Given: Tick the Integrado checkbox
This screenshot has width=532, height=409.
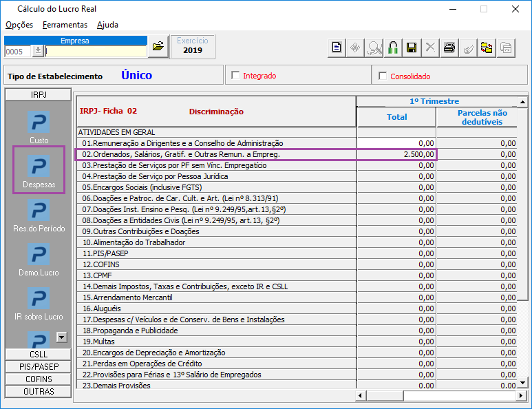Looking at the screenshot, I should (235, 75).
